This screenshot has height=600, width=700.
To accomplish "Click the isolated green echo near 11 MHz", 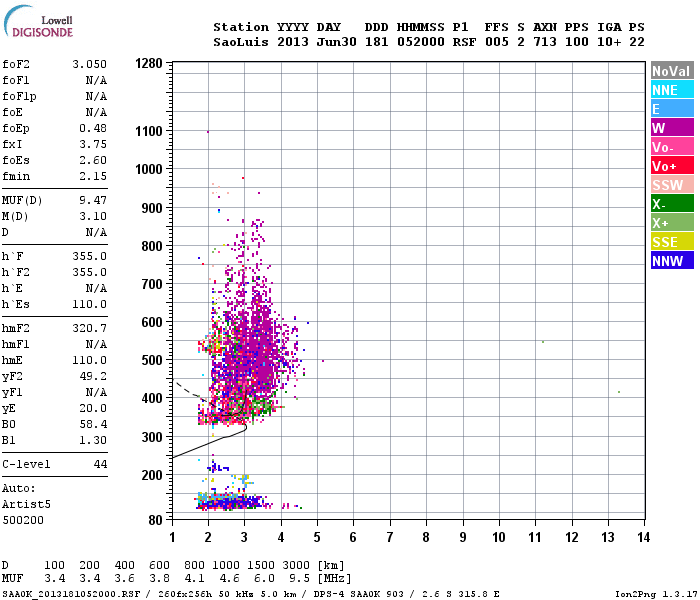I will 542,342.
